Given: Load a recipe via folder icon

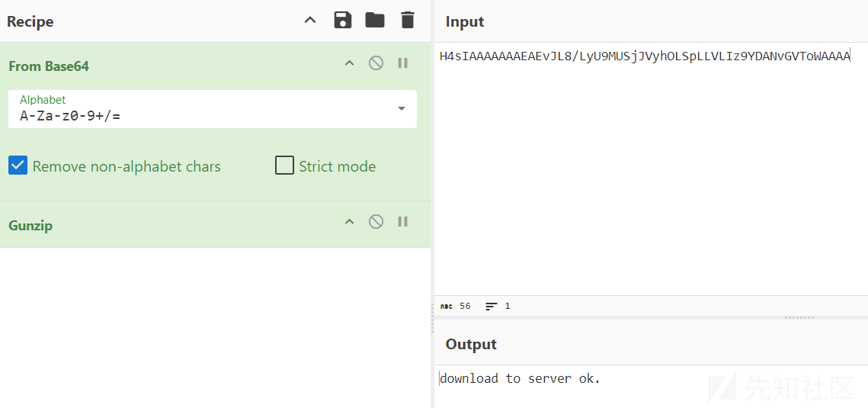Looking at the screenshot, I should point(375,20).
